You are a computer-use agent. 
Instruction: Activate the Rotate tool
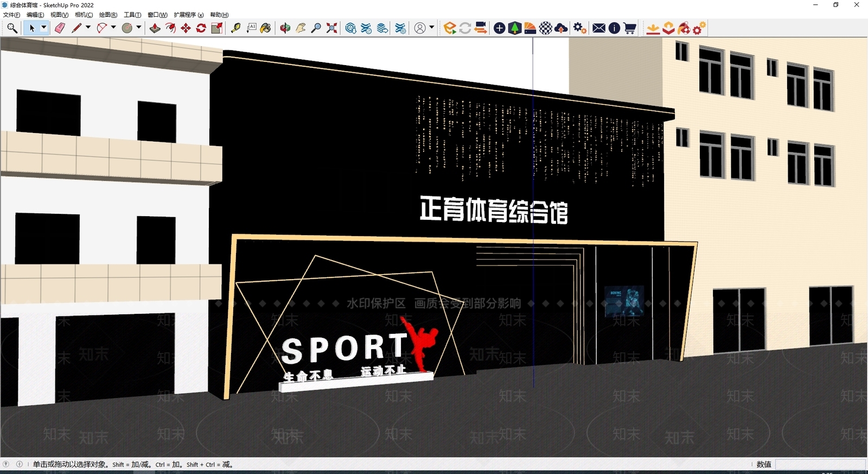(x=201, y=28)
